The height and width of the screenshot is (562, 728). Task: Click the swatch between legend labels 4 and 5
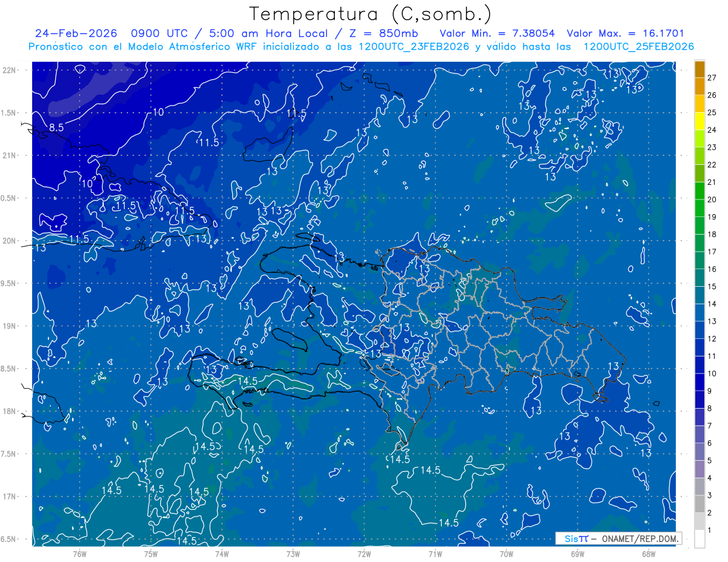[x=699, y=469]
